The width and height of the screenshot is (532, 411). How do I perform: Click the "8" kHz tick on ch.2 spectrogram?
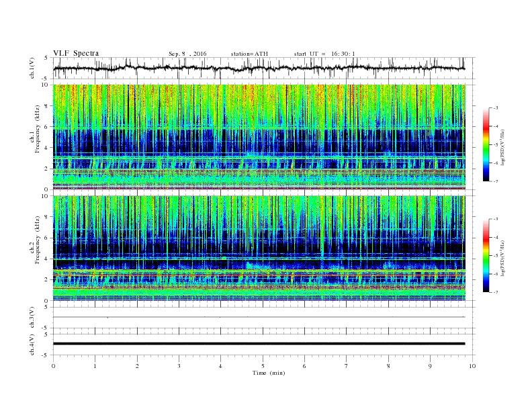pos(46,217)
